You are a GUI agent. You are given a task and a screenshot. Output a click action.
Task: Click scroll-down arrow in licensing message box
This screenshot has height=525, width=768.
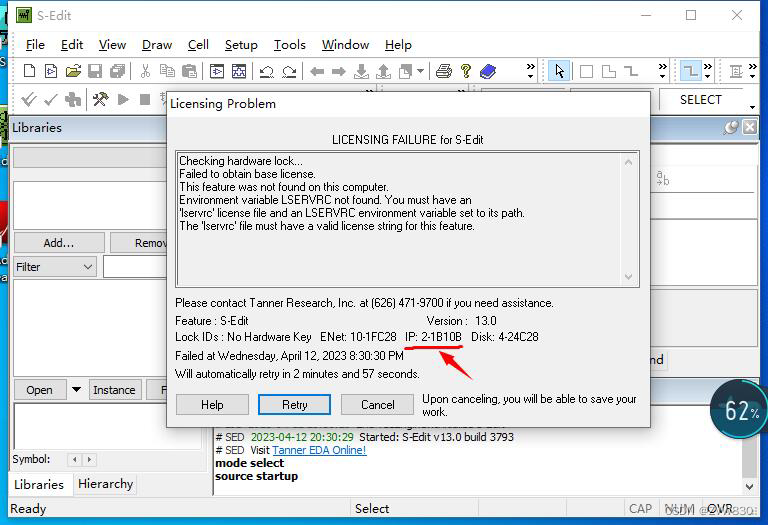coord(628,277)
